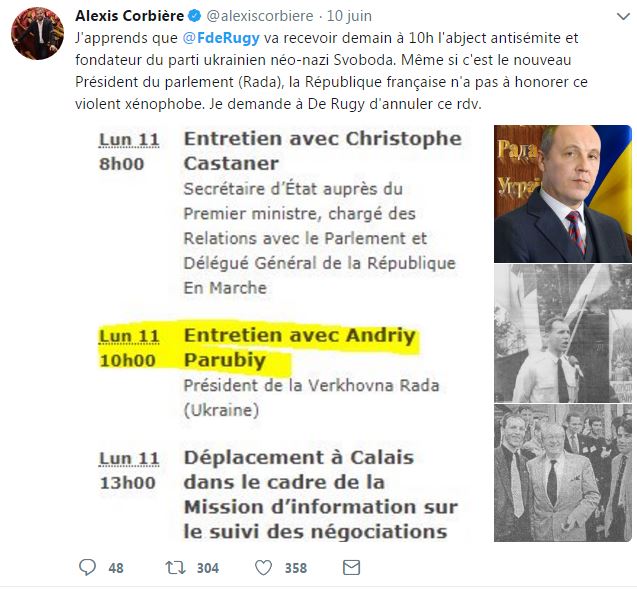Click the tweet text body
Screen dimensions: 637x589
click(x=331, y=71)
